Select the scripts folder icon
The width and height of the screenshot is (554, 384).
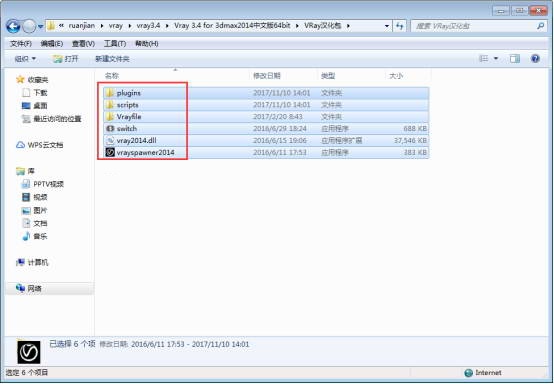click(x=110, y=105)
